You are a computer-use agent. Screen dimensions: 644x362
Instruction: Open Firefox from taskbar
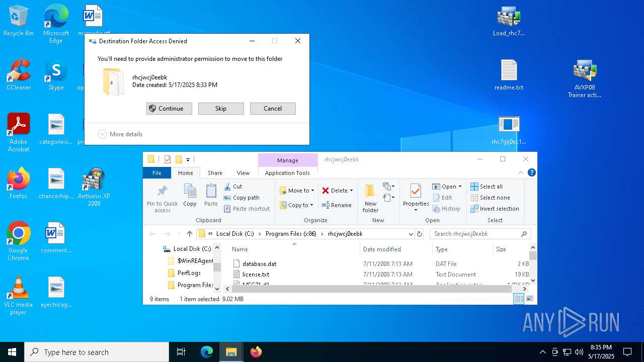click(x=256, y=352)
